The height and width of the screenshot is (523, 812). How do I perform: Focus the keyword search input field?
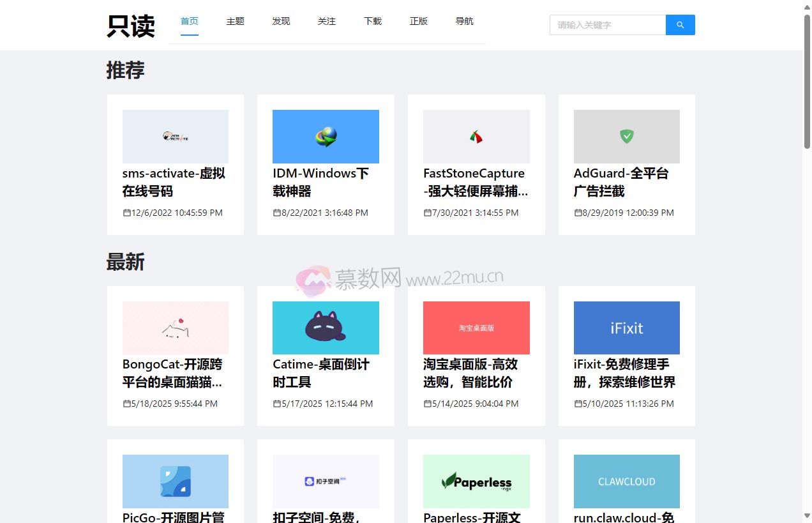point(607,25)
